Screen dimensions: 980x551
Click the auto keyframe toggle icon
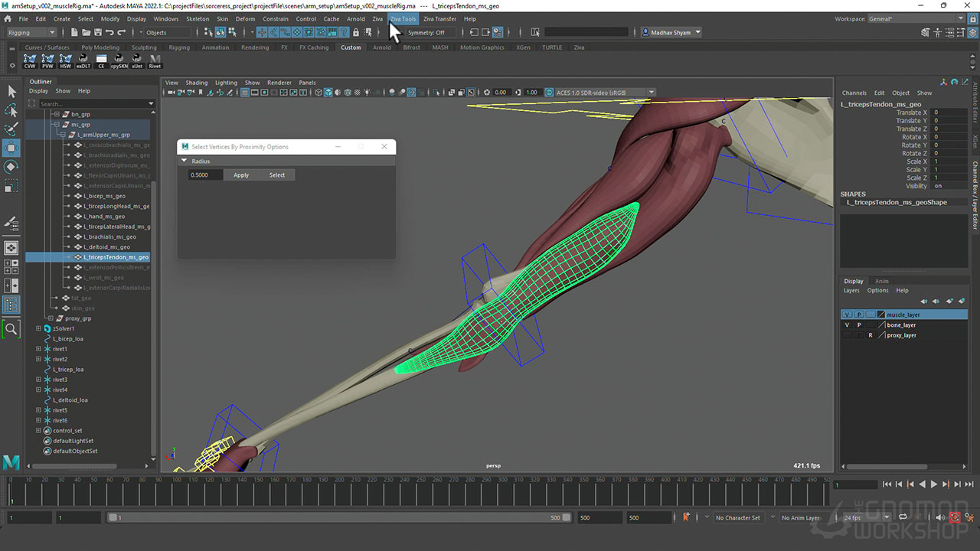(955, 518)
